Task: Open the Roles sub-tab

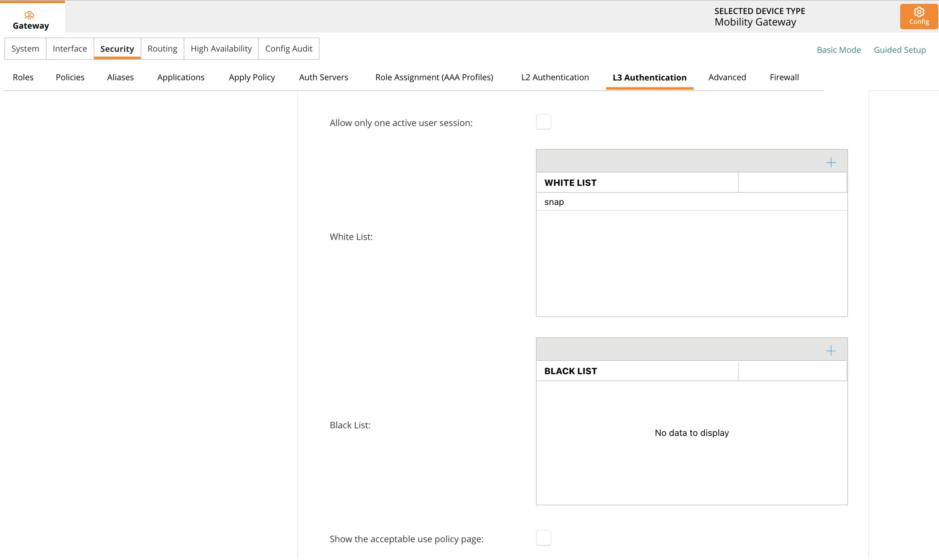Action: tap(23, 77)
